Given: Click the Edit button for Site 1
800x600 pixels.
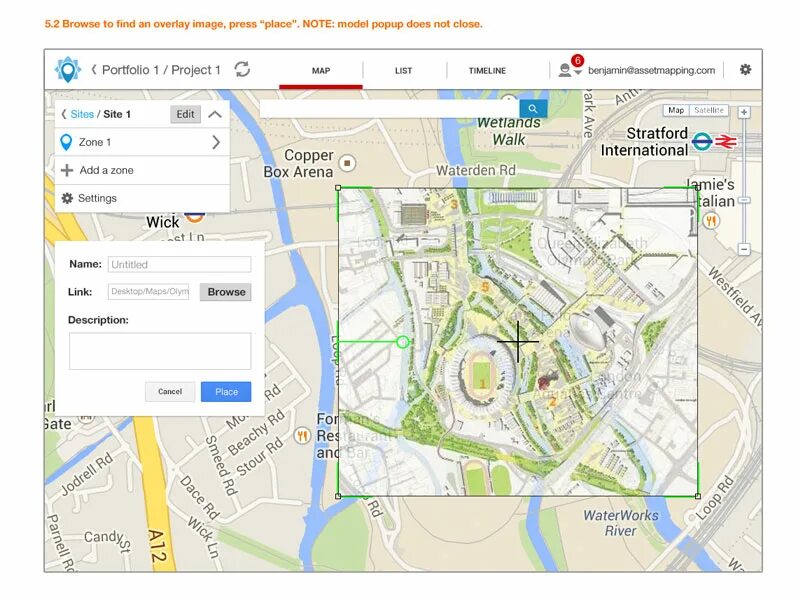Looking at the screenshot, I should click(x=185, y=114).
